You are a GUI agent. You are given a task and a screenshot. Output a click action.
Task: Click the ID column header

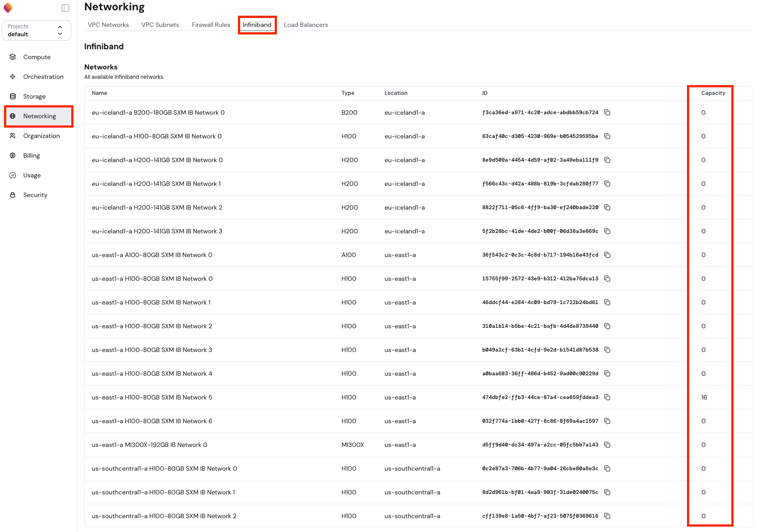click(485, 93)
